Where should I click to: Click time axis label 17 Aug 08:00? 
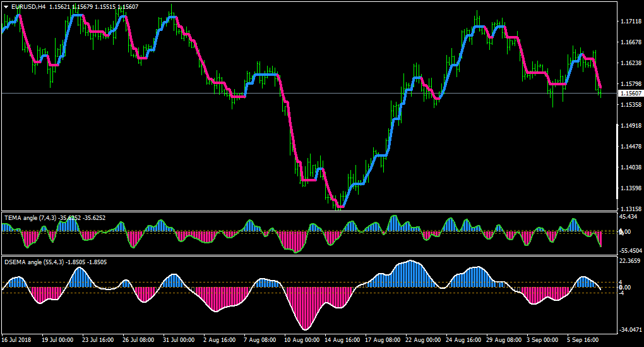pyautogui.click(x=383, y=339)
